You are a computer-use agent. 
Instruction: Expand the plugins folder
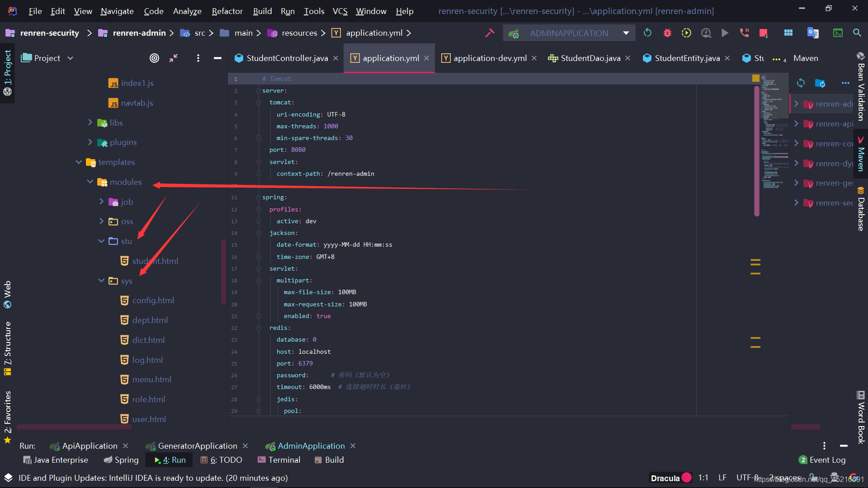(x=90, y=142)
